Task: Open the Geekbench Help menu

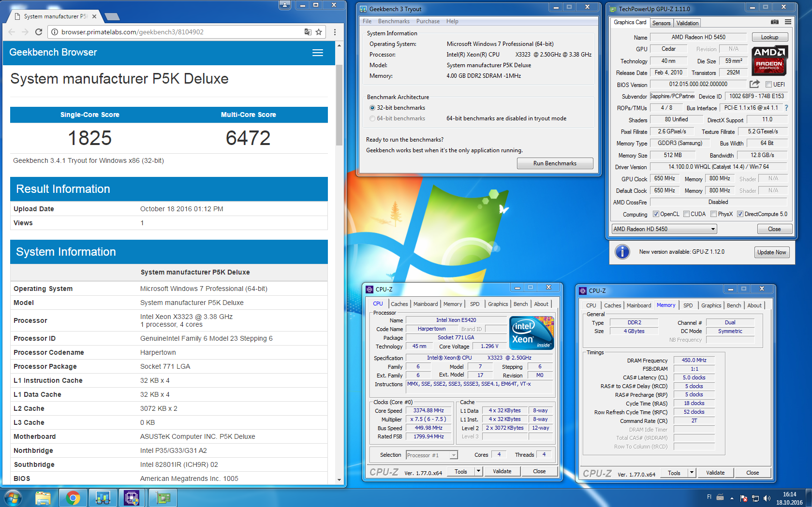Action: point(452,21)
